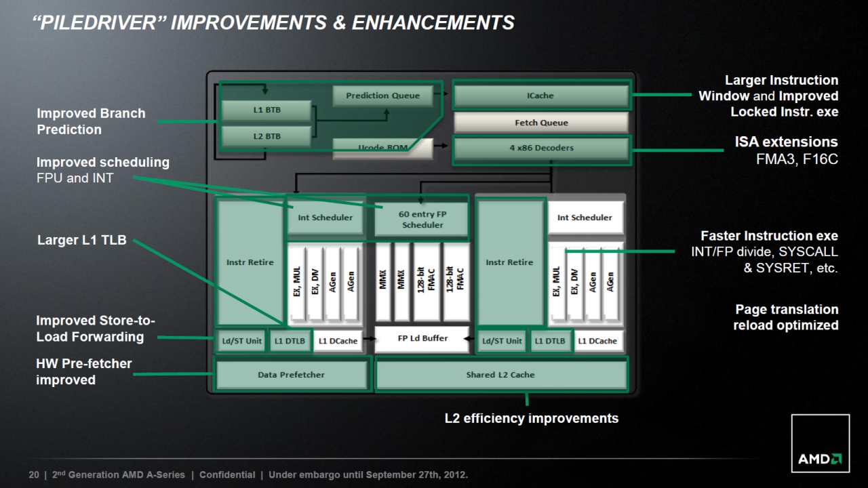Select the Shared L2 Cache block

(x=500, y=375)
